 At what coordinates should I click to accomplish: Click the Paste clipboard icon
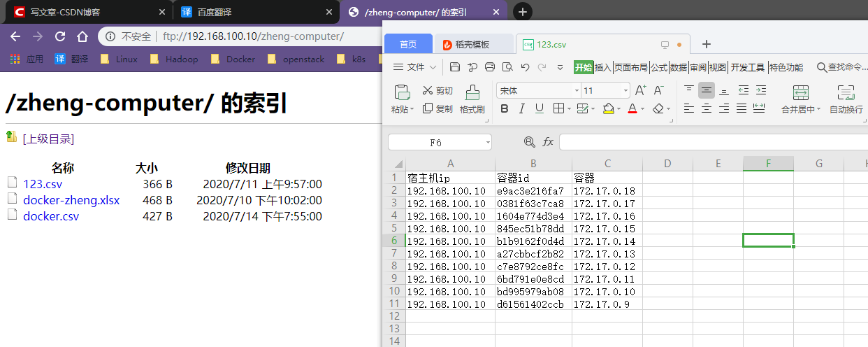click(402, 92)
